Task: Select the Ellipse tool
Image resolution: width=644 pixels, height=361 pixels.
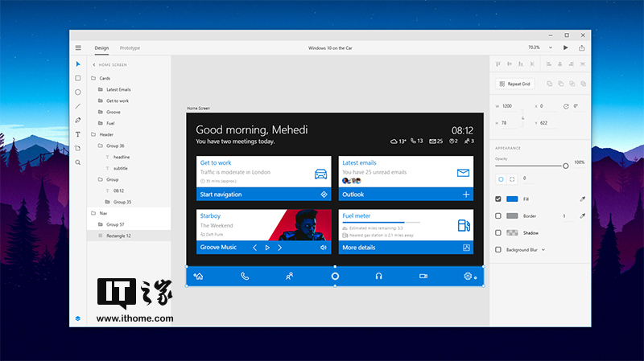Action: click(x=77, y=92)
